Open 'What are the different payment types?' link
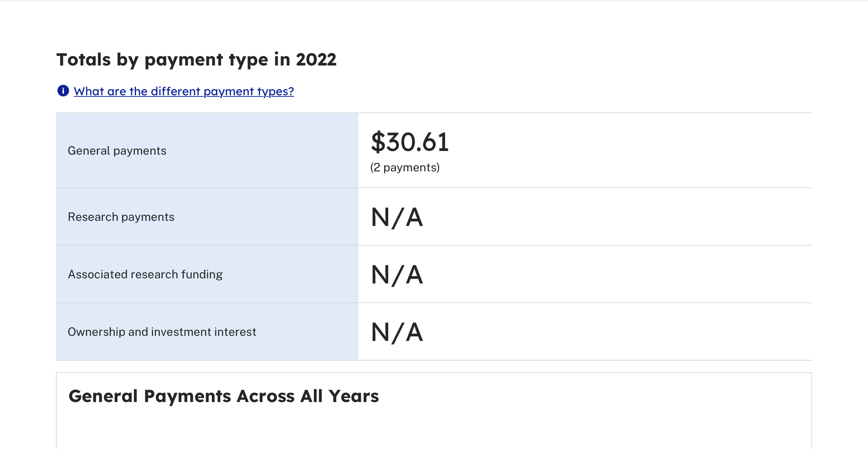Viewport: 868px width, 449px height. (x=184, y=91)
